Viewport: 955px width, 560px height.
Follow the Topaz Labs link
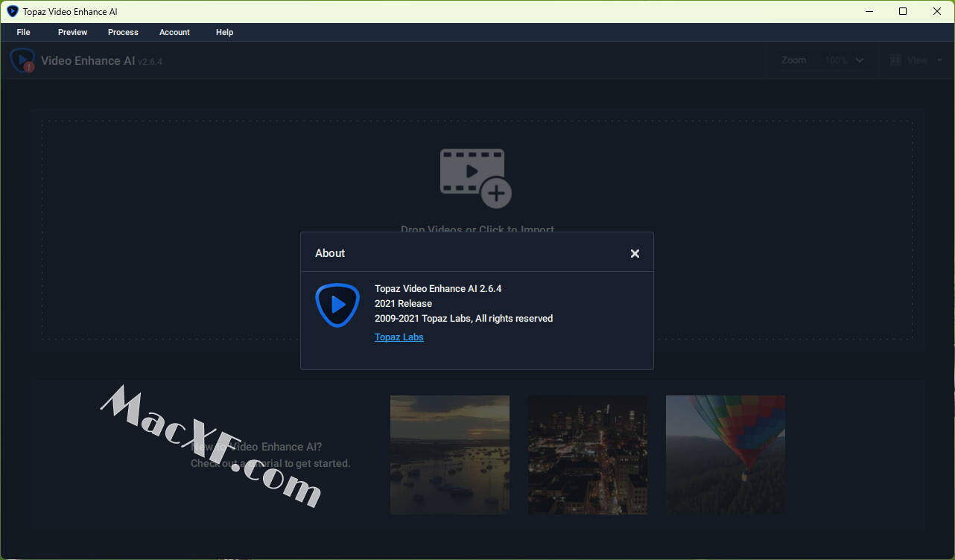(x=399, y=337)
